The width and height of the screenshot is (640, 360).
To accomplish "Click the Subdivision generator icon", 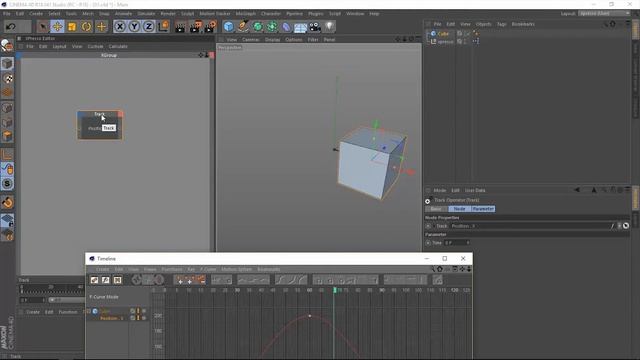I will coord(258,27).
